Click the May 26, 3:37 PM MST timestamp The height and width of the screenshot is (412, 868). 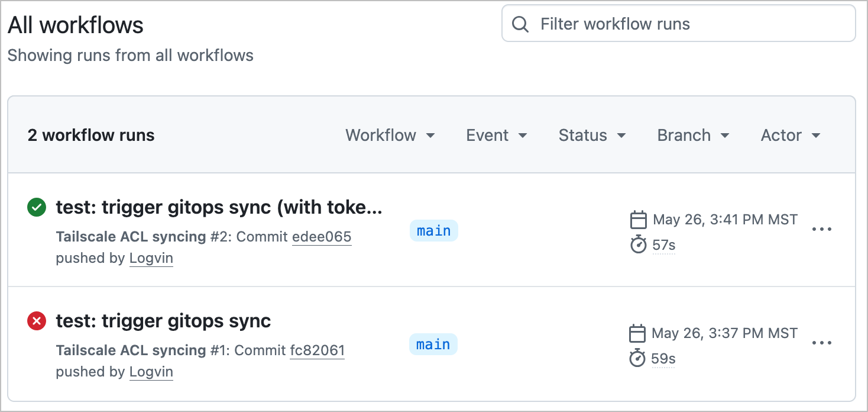click(725, 334)
